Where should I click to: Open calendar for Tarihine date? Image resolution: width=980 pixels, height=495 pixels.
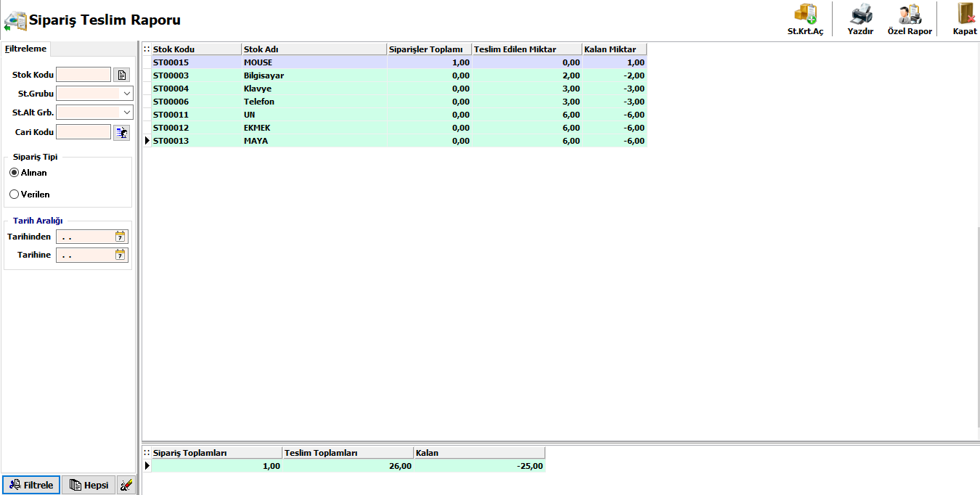[x=121, y=255]
